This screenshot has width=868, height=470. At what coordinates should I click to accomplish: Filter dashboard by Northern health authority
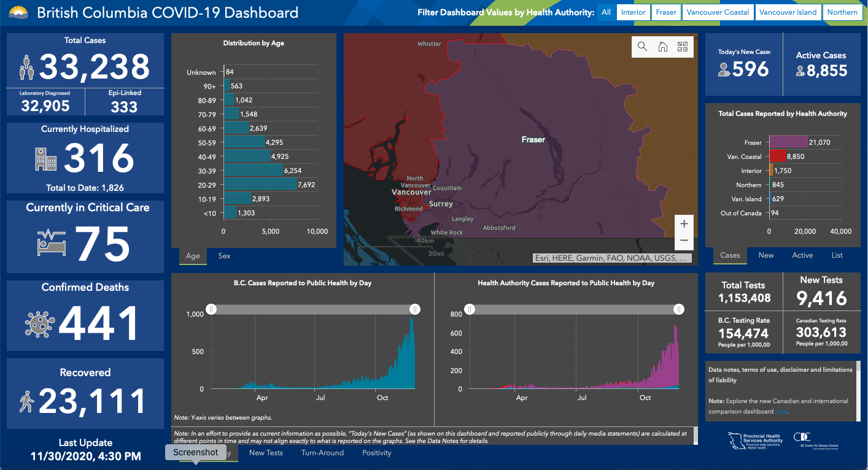(842, 12)
